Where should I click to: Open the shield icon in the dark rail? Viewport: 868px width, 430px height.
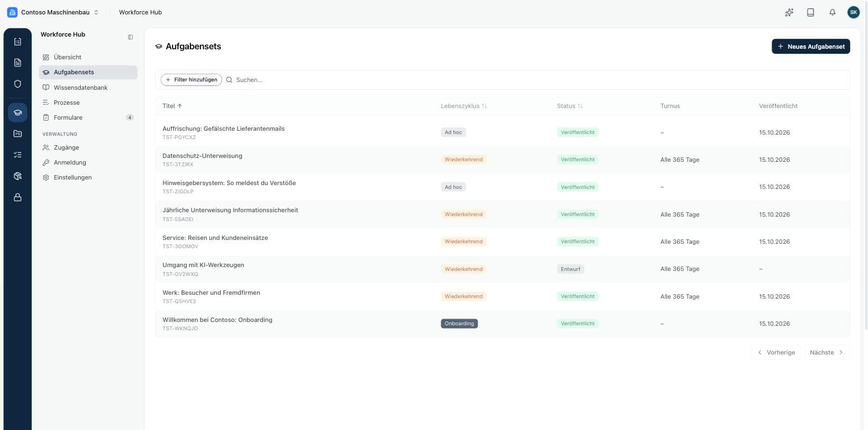click(x=17, y=84)
